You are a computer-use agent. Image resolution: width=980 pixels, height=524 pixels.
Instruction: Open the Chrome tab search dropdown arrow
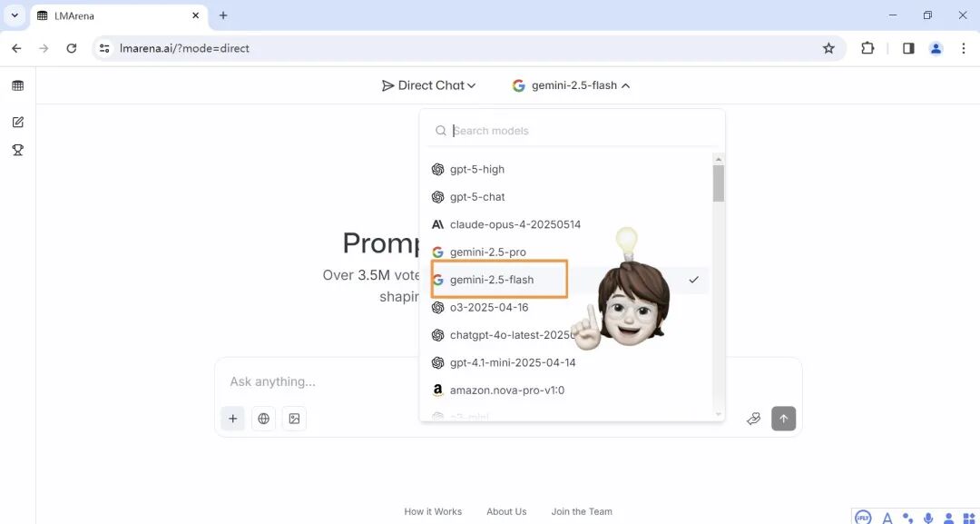[x=15, y=15]
